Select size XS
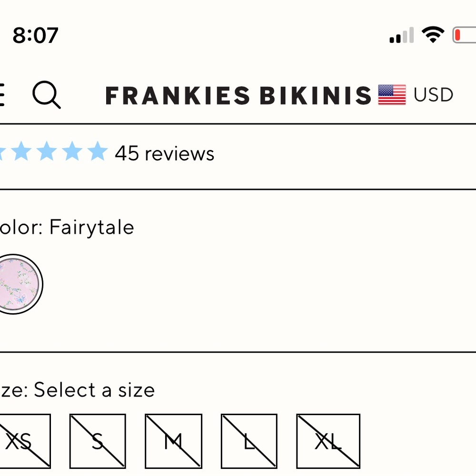Viewport: 476px width, 476px height. (x=23, y=441)
